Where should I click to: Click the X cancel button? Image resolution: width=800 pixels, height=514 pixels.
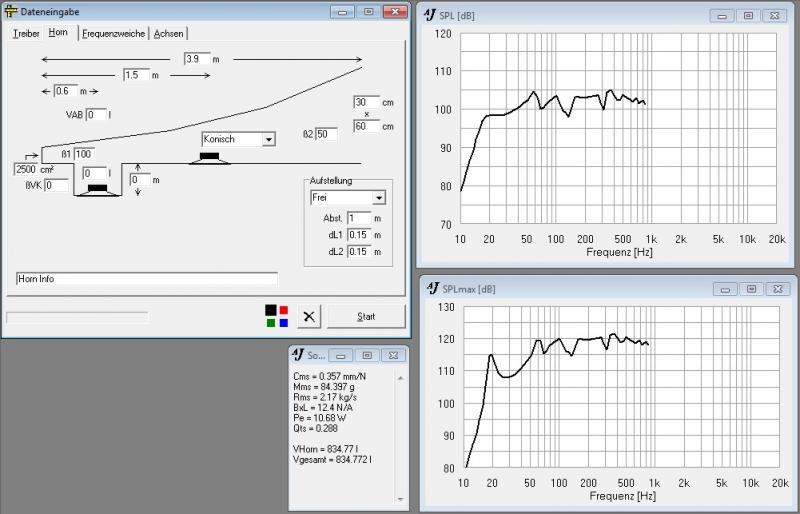[x=309, y=316]
